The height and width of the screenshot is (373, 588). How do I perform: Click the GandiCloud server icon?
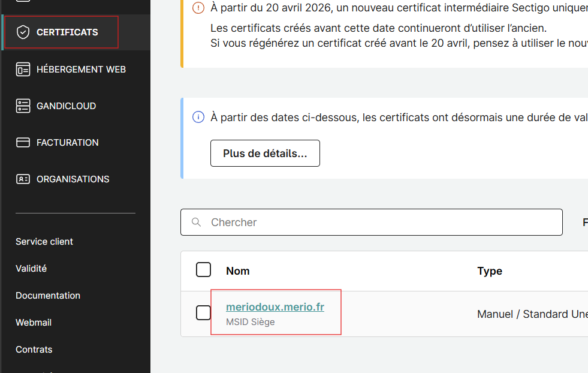23,106
